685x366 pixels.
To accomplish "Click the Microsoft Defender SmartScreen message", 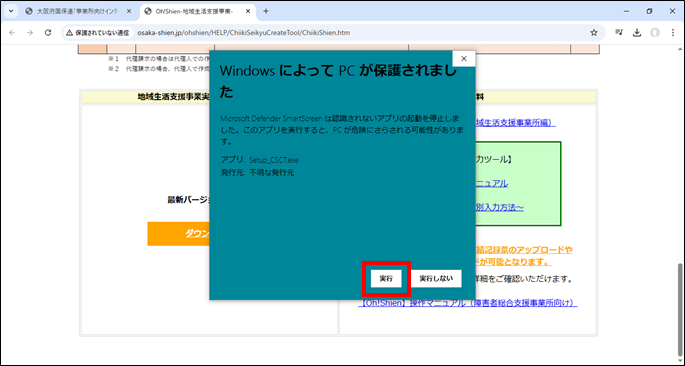I will point(342,130).
